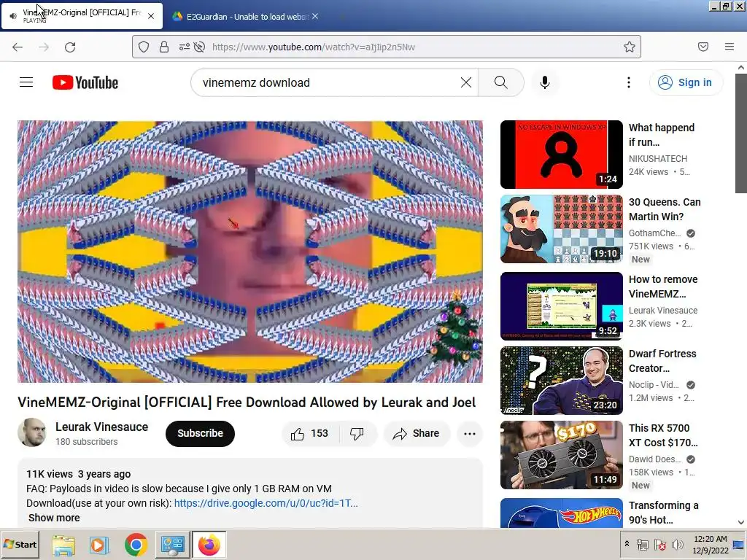
Task: Select the VineMEMZ-Original YouTube tab
Action: click(82, 16)
